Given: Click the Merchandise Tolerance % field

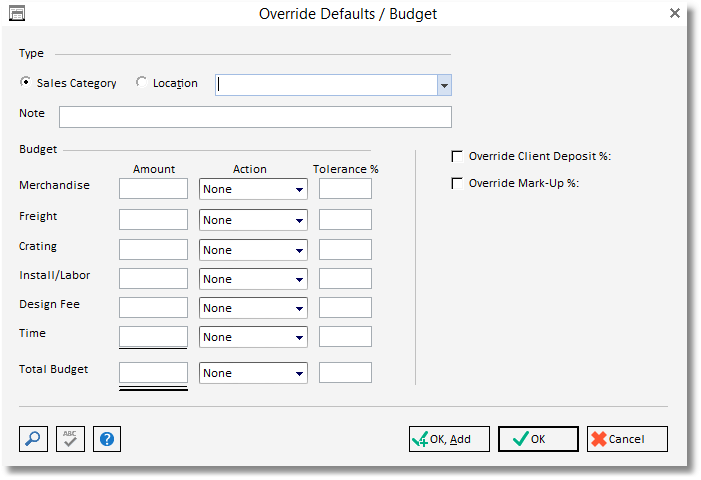Looking at the screenshot, I should coord(345,189).
